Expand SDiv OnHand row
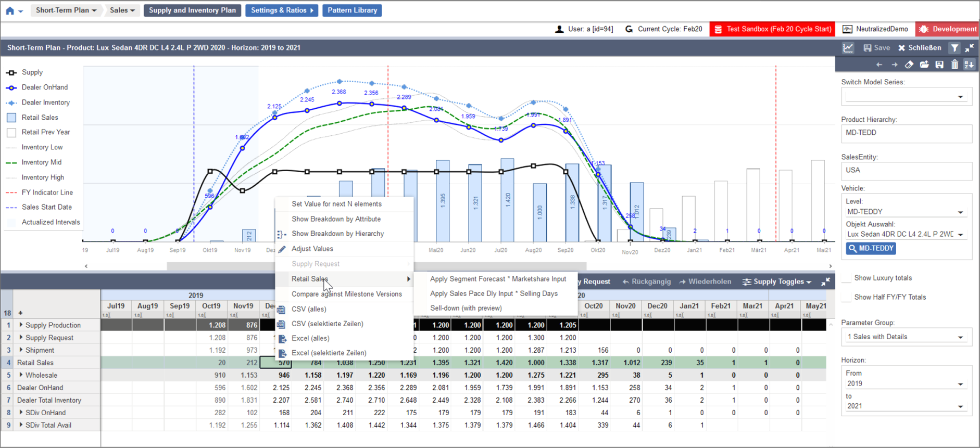 click(21, 412)
